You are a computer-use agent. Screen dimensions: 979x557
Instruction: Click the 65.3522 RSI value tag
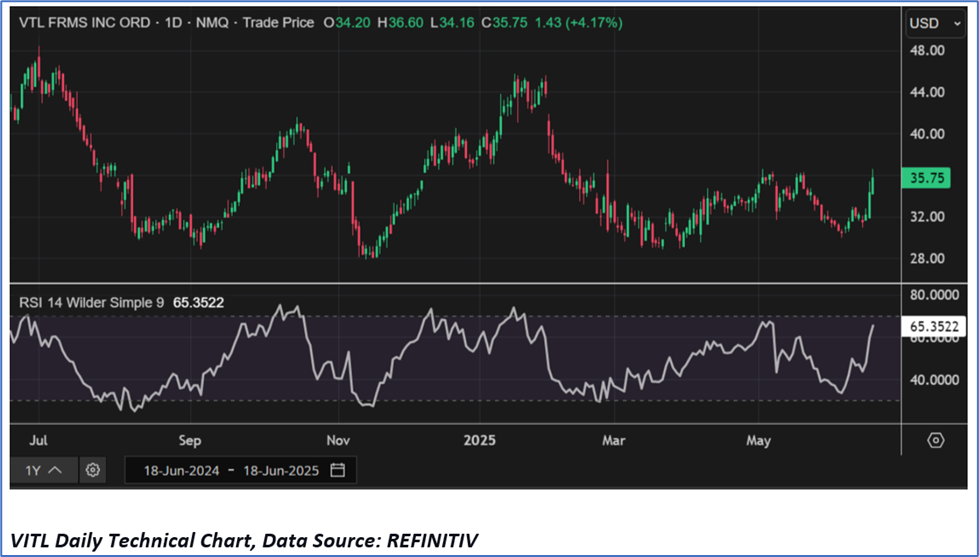935,326
